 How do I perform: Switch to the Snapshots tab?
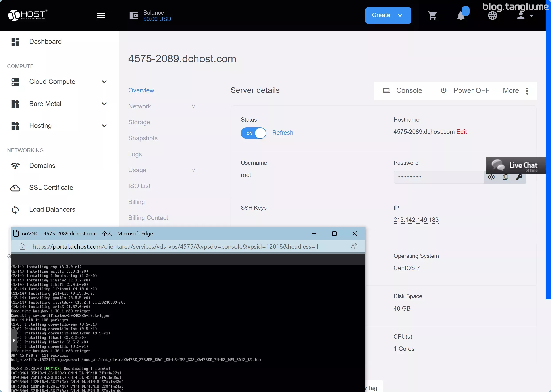143,138
